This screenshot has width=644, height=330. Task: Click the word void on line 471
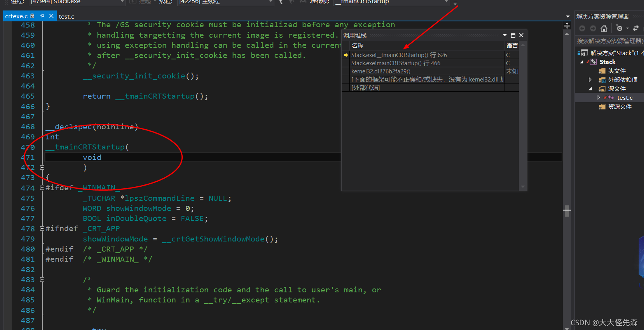pos(92,157)
